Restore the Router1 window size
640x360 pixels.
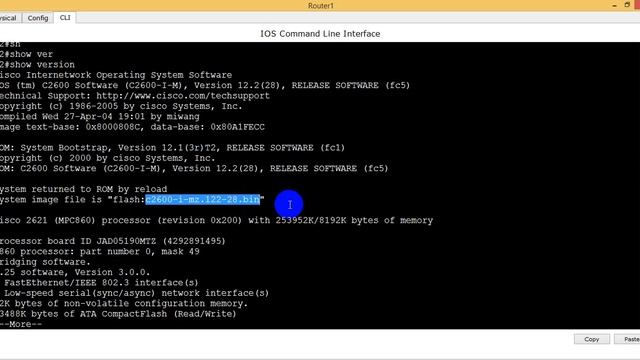[627, 5]
